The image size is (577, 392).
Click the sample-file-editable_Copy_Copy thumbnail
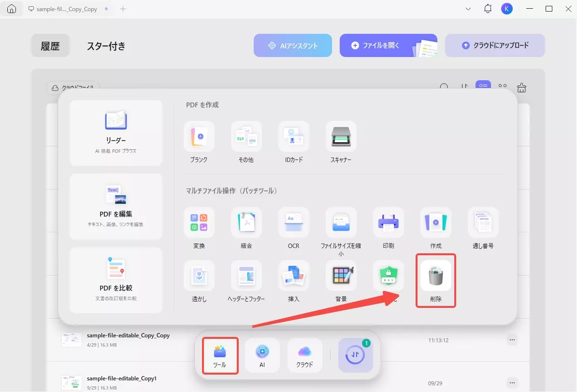click(72, 339)
